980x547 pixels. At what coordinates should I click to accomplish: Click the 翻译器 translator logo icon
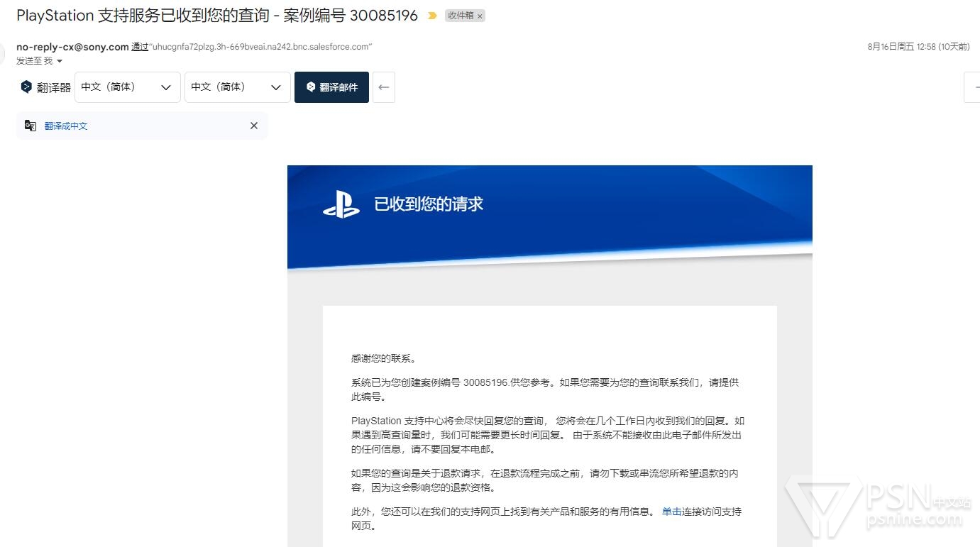[26, 87]
